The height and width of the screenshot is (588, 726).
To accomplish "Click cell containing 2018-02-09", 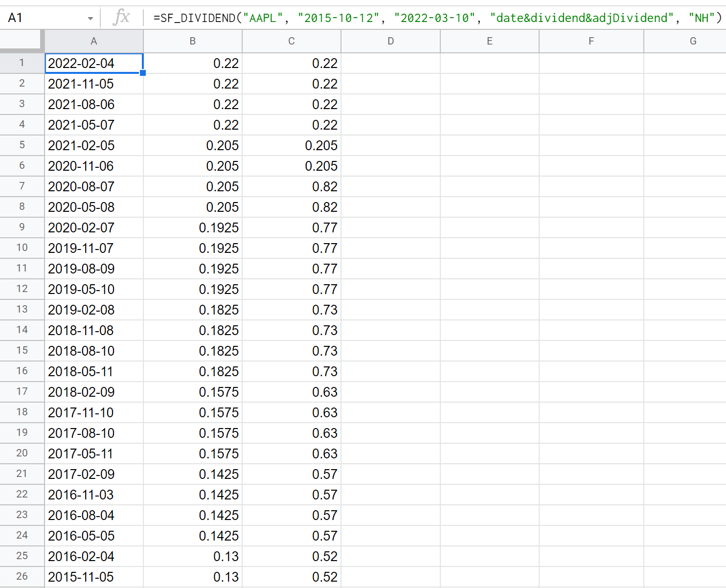I will coord(94,392).
